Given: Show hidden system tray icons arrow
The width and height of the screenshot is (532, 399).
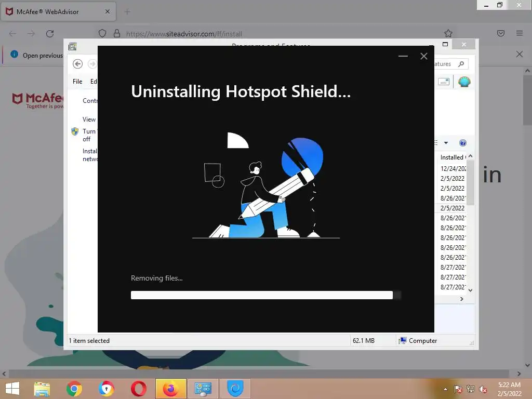Looking at the screenshot, I should coord(445,389).
